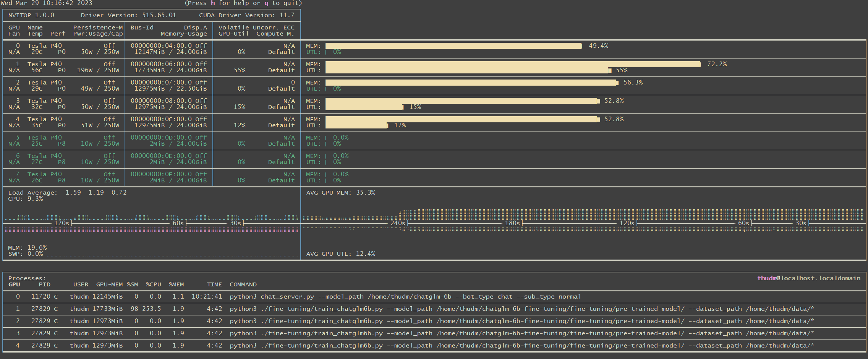The height and width of the screenshot is (359, 868).
Task: Click the '30s' GPU history timeline marker
Action: 801,223
